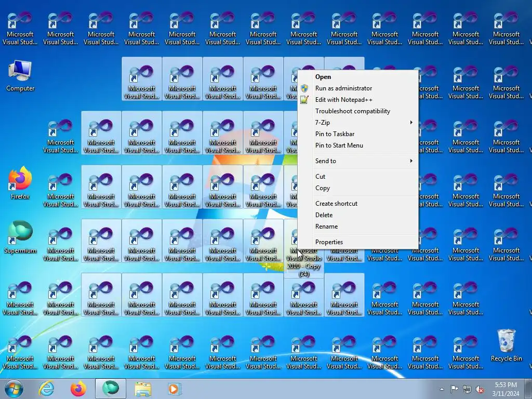This screenshot has width=532, height=399.
Task: Select the Supermium desktop shortcut
Action: pos(20,237)
